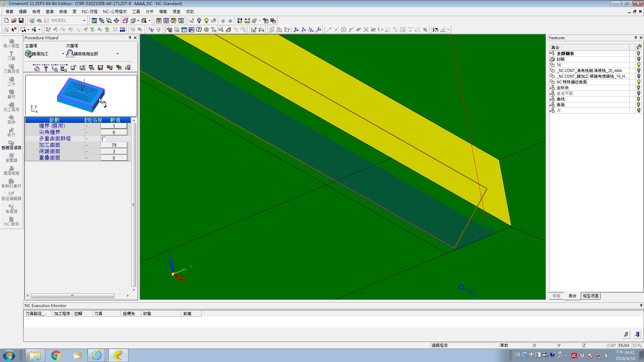
Task: Click the 進階模擬 advanced simulator sidebar icon
Action: [x=11, y=170]
